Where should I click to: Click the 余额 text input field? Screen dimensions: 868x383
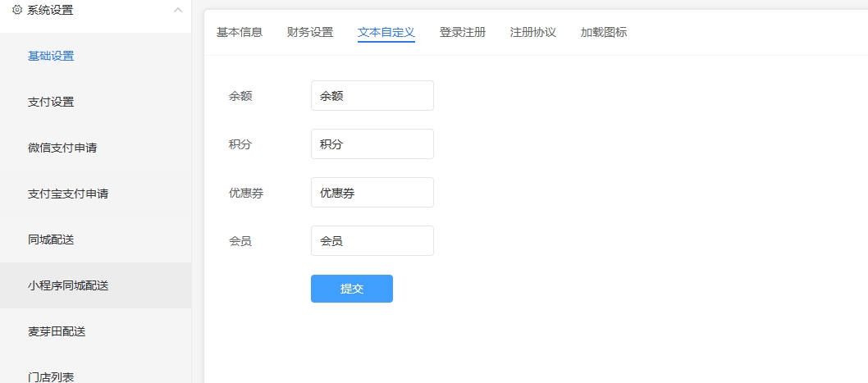coord(372,95)
